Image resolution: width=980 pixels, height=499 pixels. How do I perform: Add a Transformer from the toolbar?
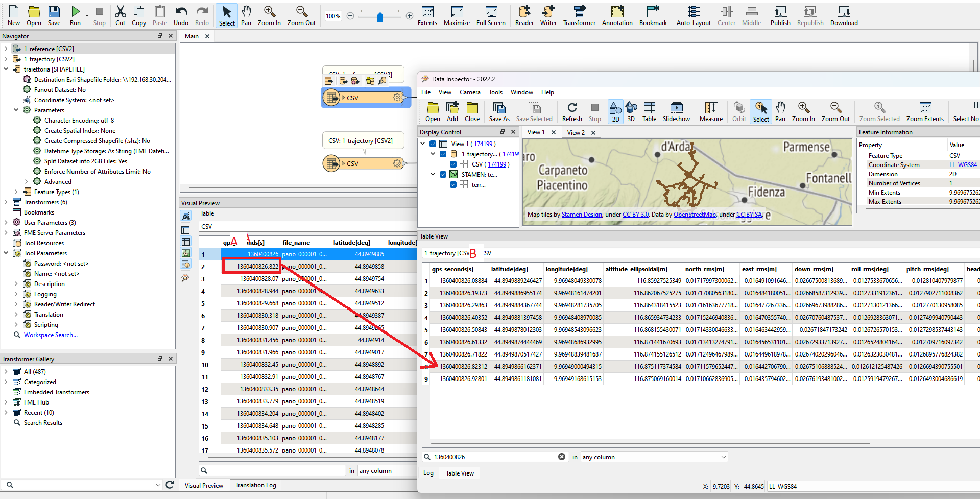pos(580,15)
